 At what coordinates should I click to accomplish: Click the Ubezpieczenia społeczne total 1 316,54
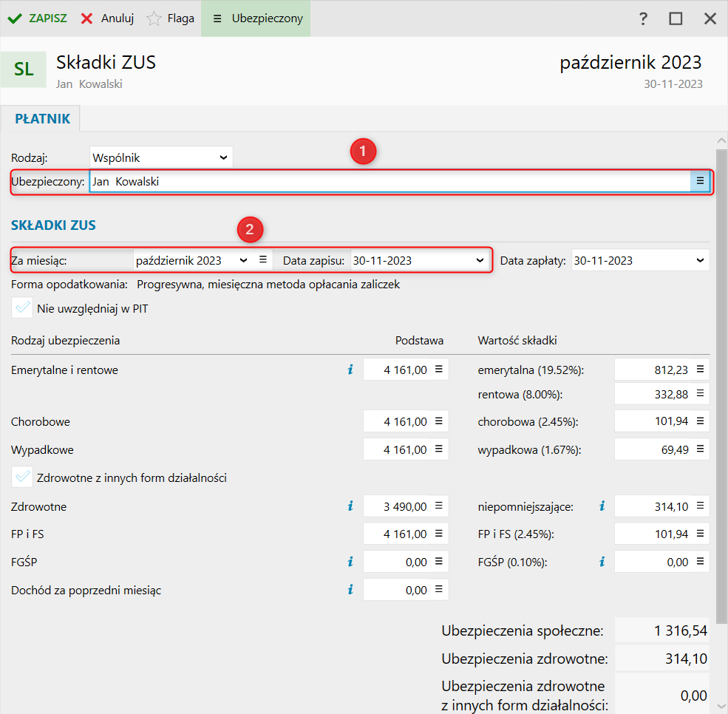pyautogui.click(x=662, y=630)
